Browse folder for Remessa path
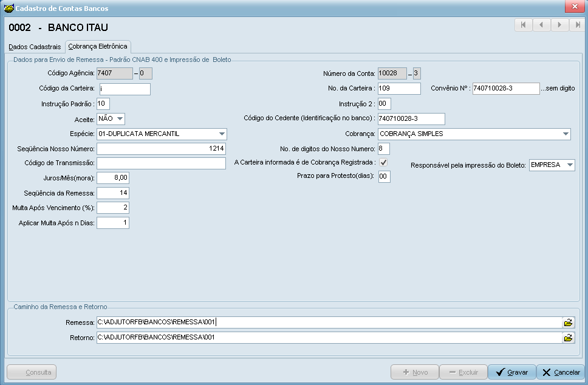588x385 pixels. (568, 322)
